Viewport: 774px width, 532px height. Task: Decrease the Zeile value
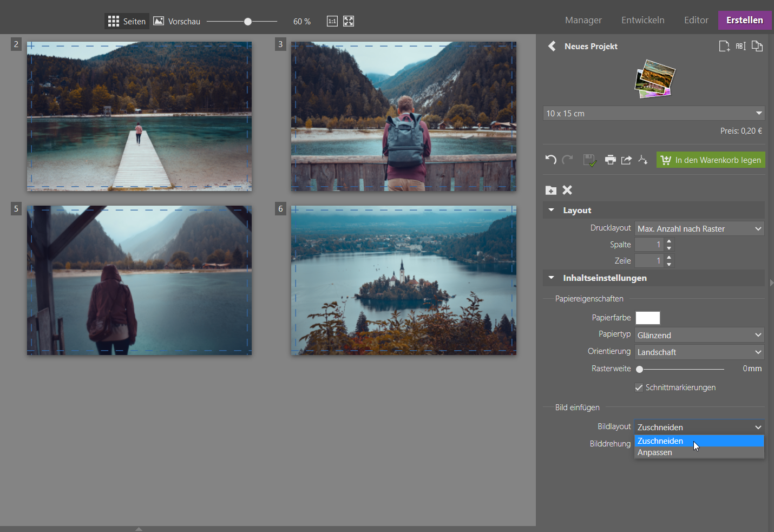coord(670,264)
